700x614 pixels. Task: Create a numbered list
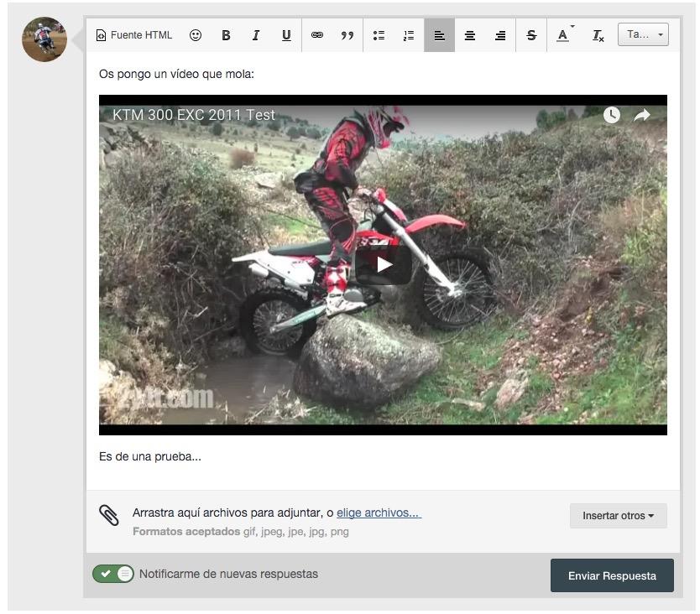point(409,35)
